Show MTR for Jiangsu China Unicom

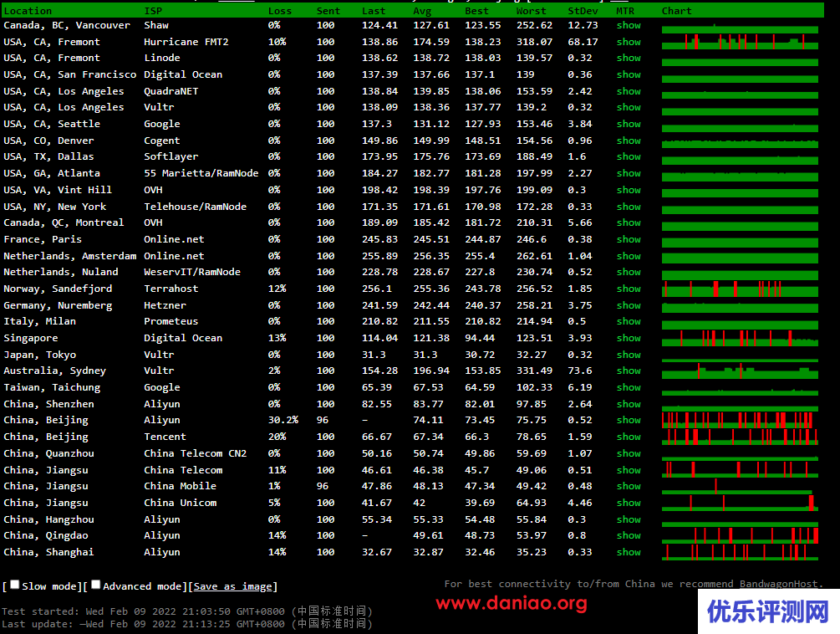click(x=629, y=502)
